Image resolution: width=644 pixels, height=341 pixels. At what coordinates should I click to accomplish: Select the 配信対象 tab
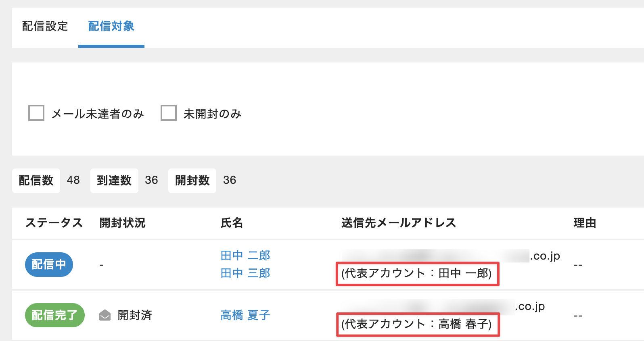click(x=111, y=27)
